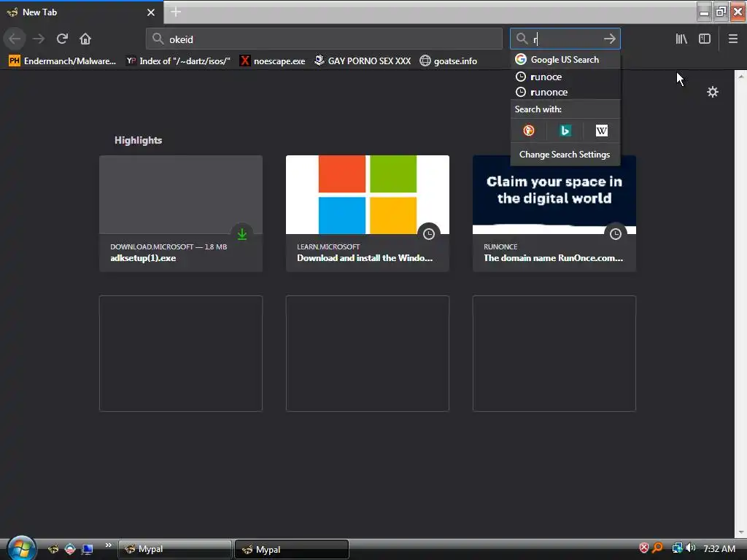The width and height of the screenshot is (747, 560).
Task: Close the New Tab tab
Action: coord(150,12)
